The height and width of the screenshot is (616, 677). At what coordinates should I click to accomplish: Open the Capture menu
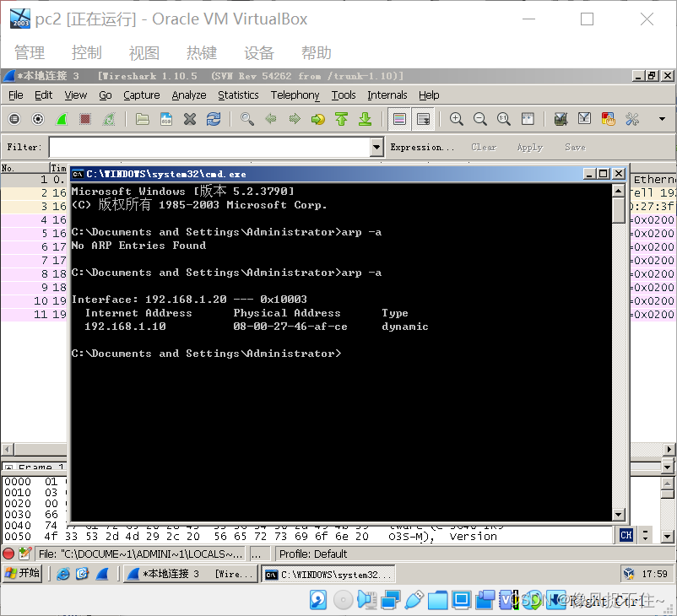(x=142, y=95)
